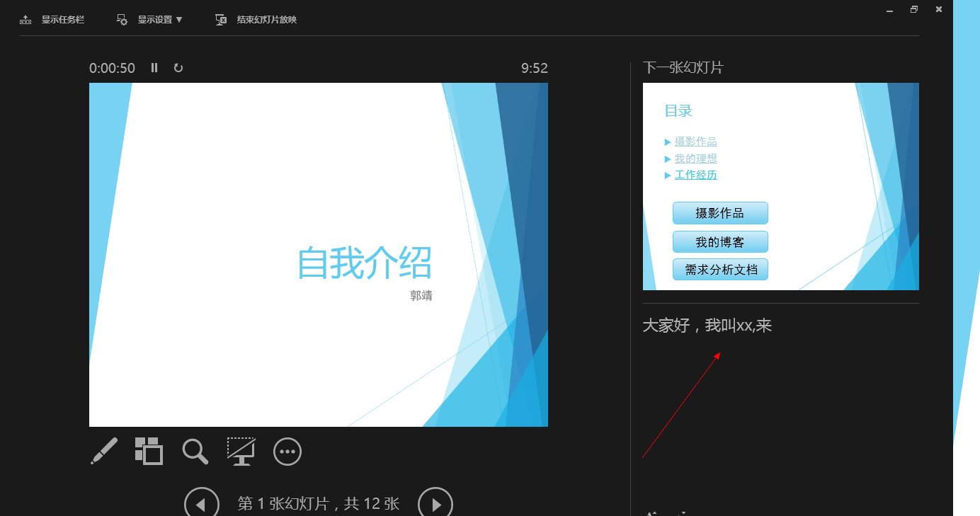Click the 下一张幻灯片 heading label

click(683, 68)
